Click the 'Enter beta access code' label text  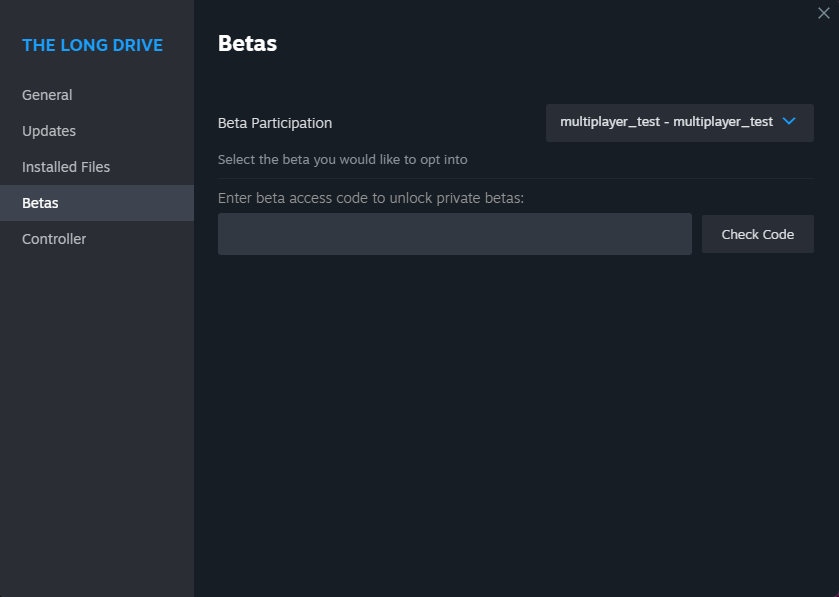pos(371,198)
